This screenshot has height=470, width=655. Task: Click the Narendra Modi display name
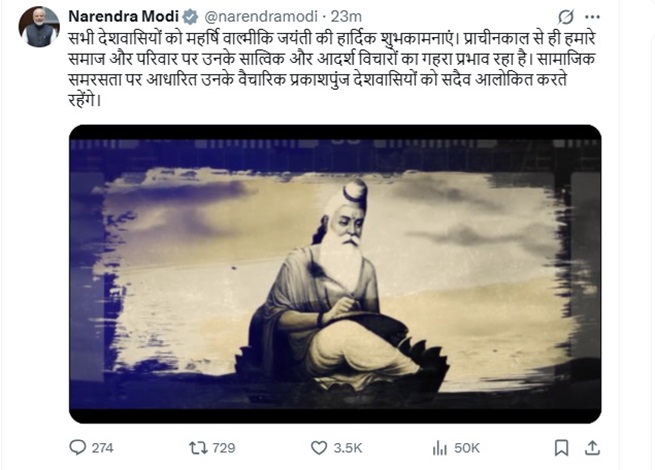point(124,16)
